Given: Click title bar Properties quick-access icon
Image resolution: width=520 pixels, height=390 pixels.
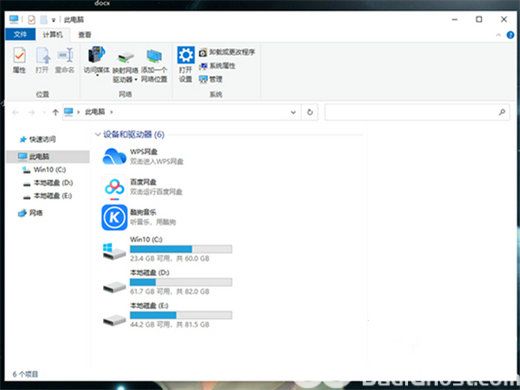Looking at the screenshot, I should pyautogui.click(x=31, y=20).
